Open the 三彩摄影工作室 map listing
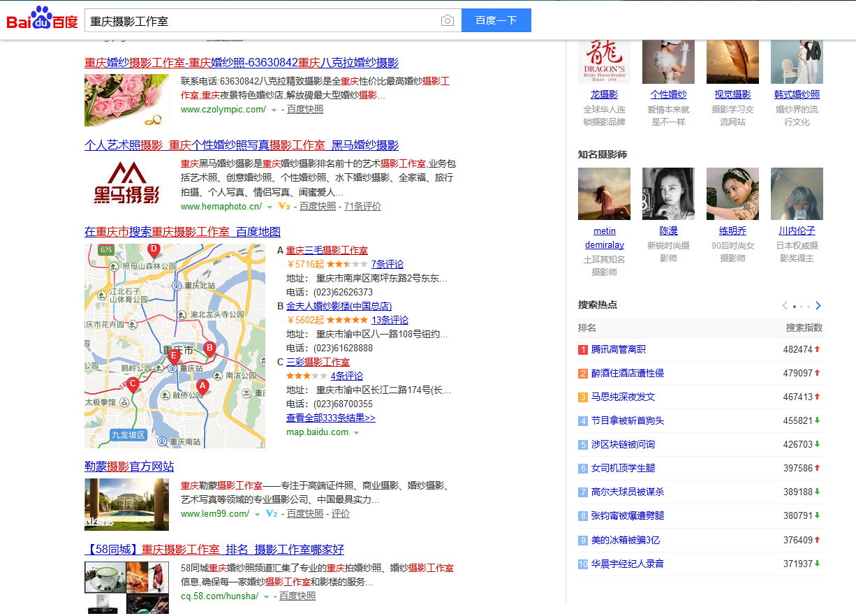 [x=318, y=362]
